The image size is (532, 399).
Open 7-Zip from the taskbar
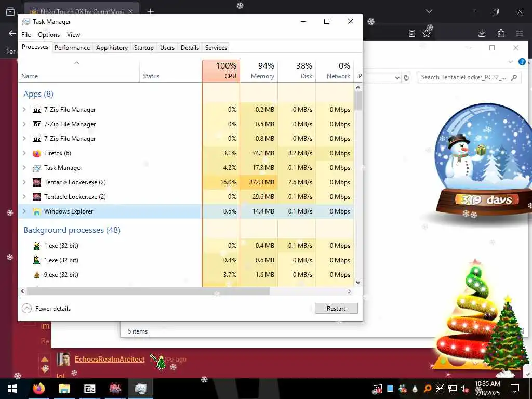tap(89, 389)
